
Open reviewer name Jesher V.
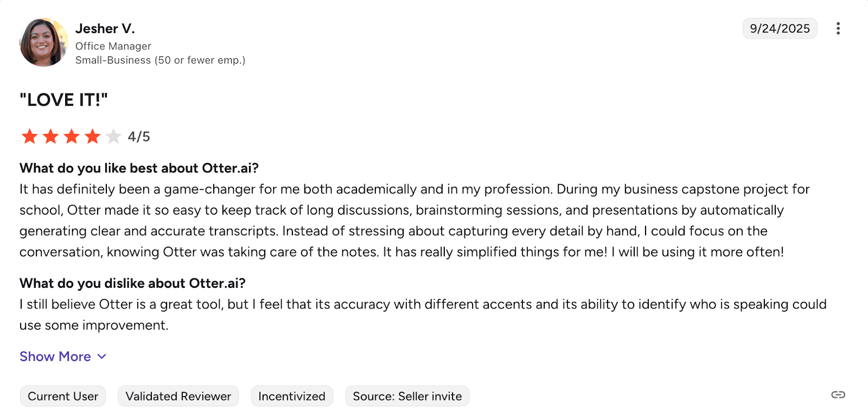pyautogui.click(x=105, y=29)
